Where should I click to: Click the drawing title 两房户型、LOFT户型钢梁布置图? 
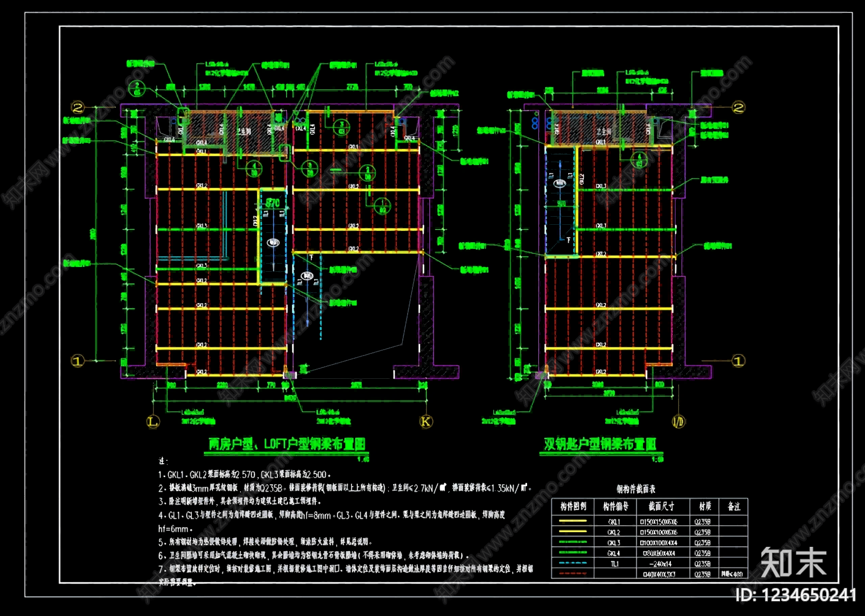[x=287, y=444]
